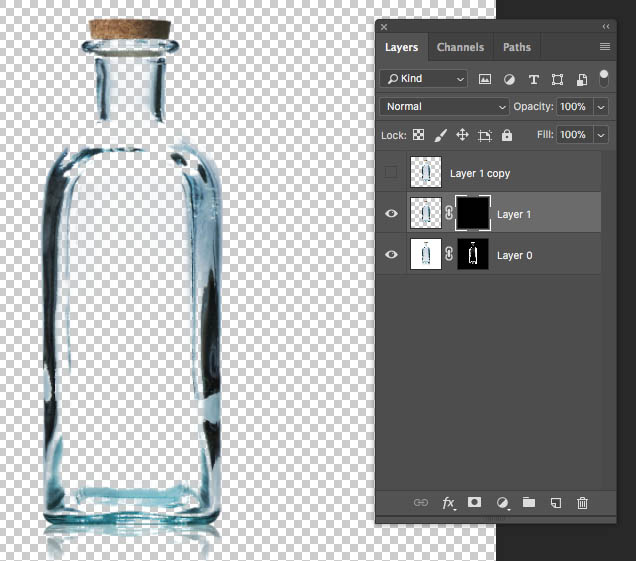Click the Opacity label
Image resolution: width=636 pixels, height=561 pixels.
(533, 107)
